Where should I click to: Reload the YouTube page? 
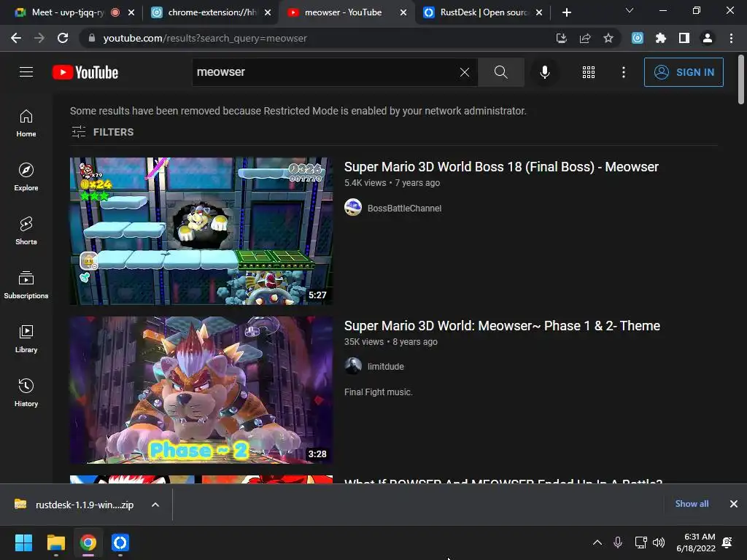pos(63,38)
